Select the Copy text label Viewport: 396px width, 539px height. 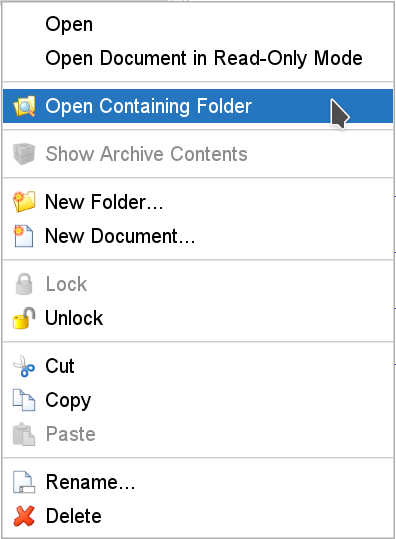68,401
